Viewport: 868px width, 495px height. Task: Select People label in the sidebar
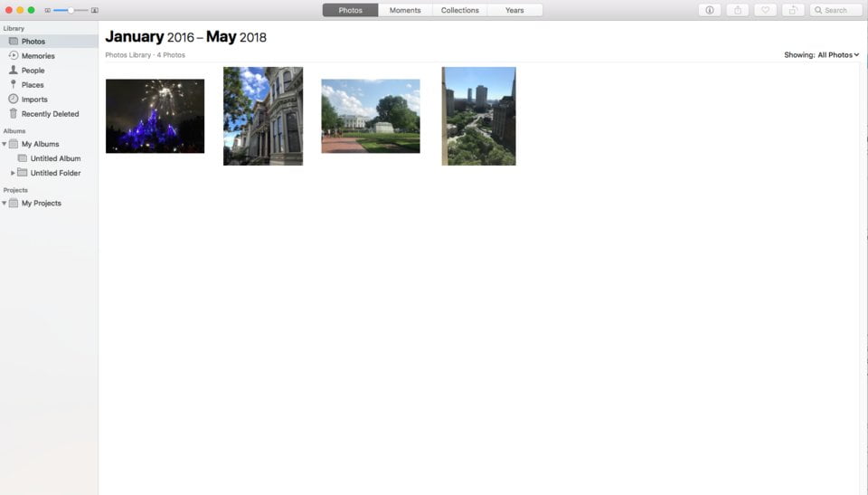[x=33, y=71]
